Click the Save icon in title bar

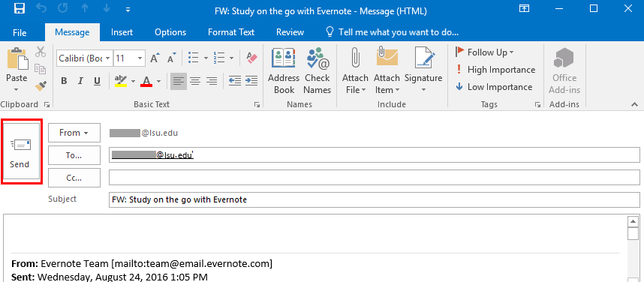coord(20,9)
